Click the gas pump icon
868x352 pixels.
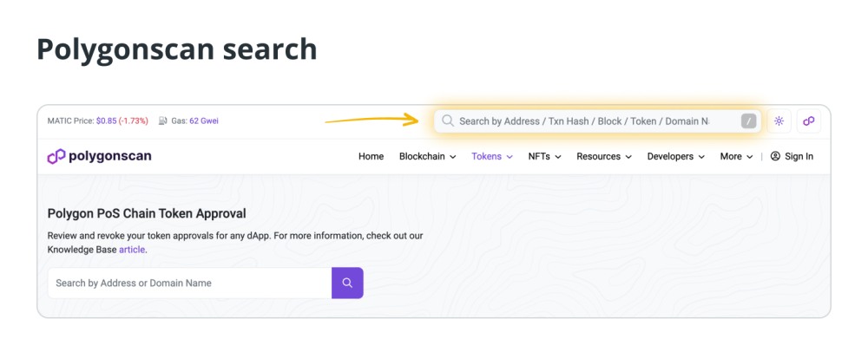(x=163, y=121)
